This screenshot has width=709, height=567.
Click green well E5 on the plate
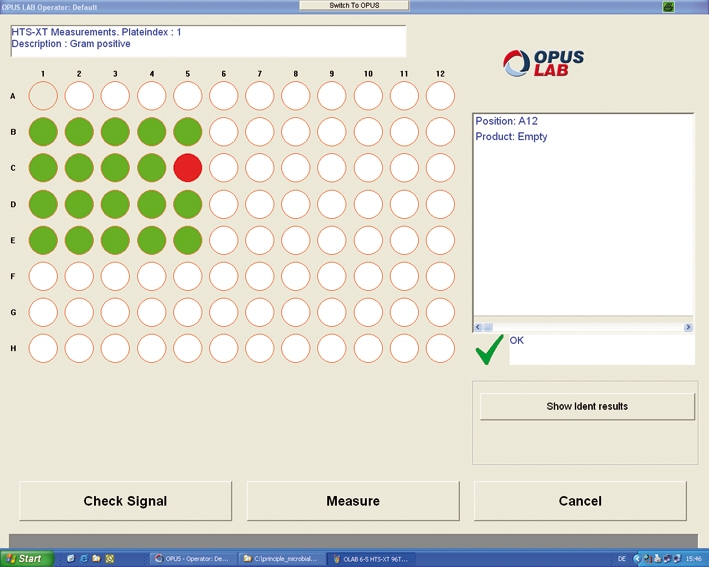pyautogui.click(x=188, y=240)
